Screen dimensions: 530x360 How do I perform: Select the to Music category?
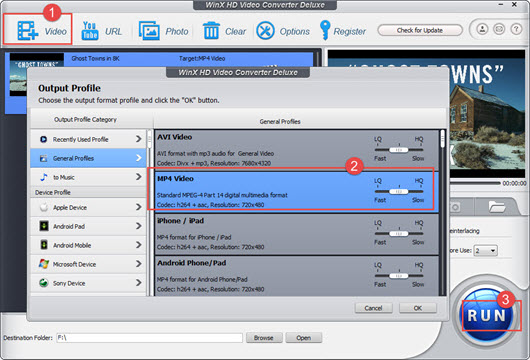pos(88,177)
